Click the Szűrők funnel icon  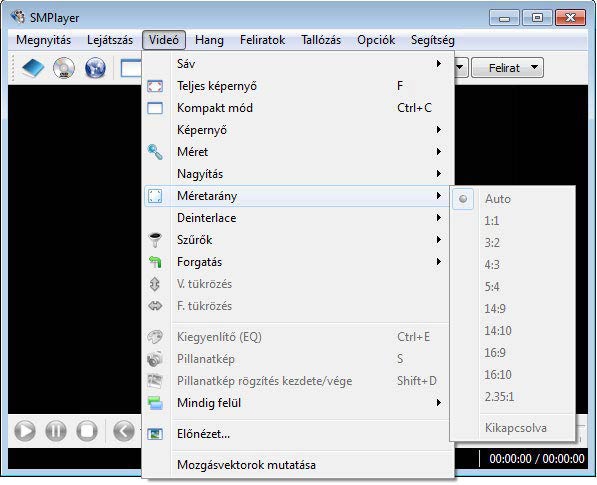(155, 240)
